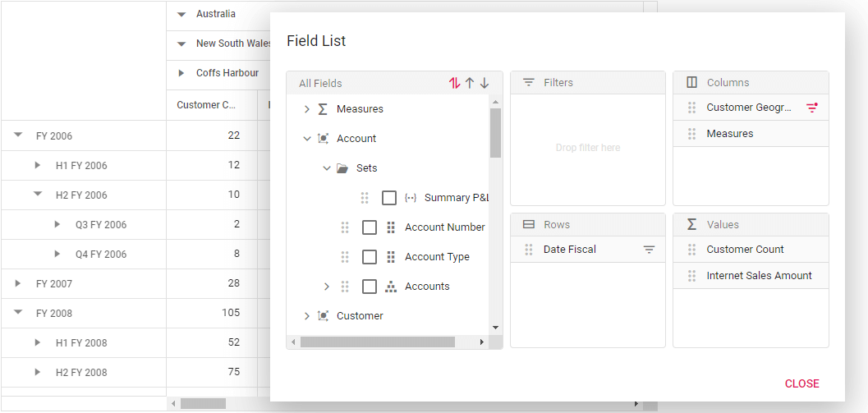Sort fields ascending with up arrow
This screenshot has height=413, width=868.
(470, 83)
